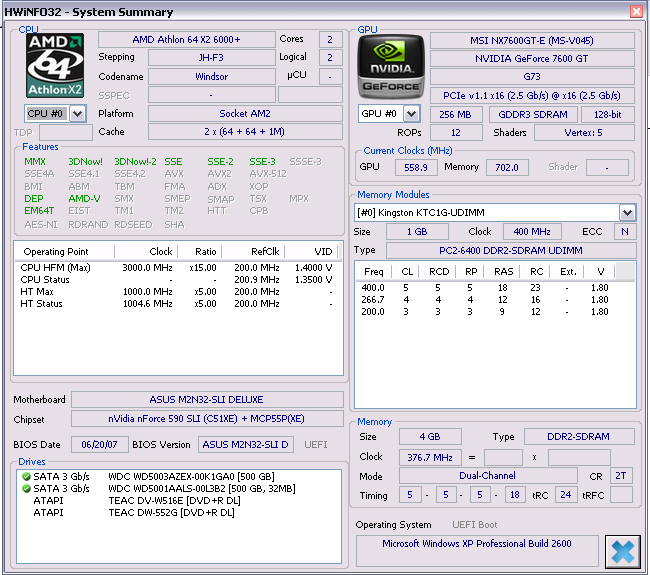This screenshot has width=650, height=575.
Task: Click the G73 GPU codename field
Action: (x=532, y=77)
